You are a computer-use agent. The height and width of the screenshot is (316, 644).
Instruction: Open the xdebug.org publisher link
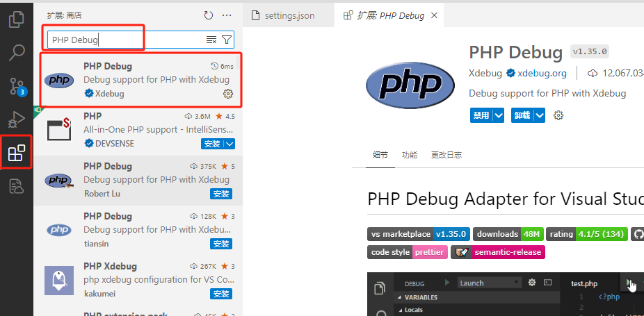click(x=542, y=74)
